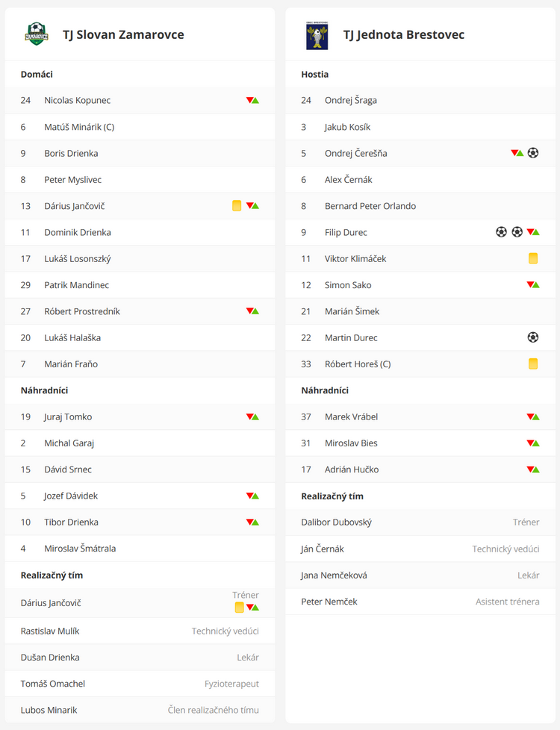Select player Bernard Peter Orlando

(x=420, y=206)
